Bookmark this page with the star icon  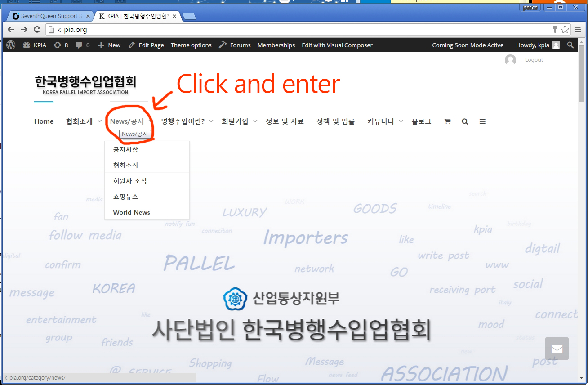click(565, 30)
